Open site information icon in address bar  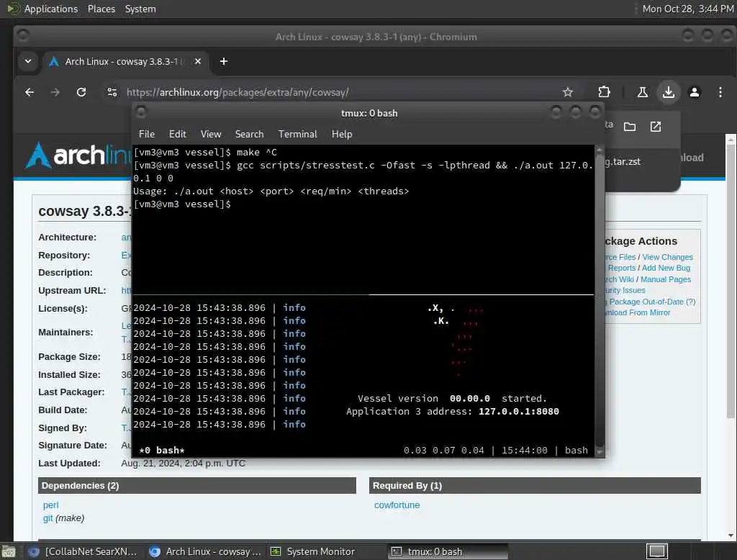(112, 92)
